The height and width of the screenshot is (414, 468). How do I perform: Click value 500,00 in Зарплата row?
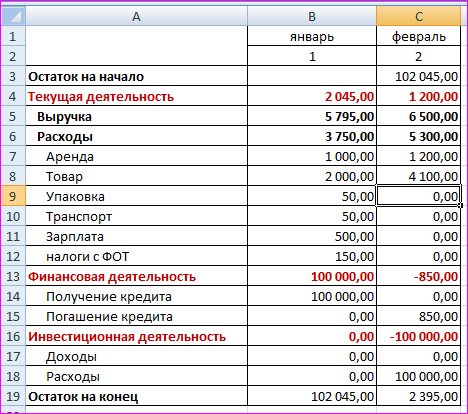coord(312,236)
